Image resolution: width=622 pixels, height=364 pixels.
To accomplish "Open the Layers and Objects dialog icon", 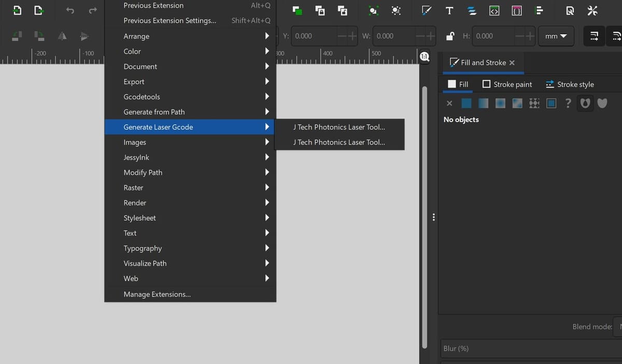I will [472, 10].
